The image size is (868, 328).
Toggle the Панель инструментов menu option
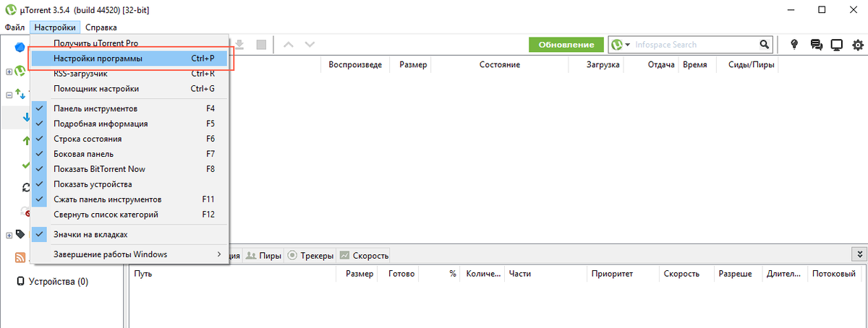[130, 108]
